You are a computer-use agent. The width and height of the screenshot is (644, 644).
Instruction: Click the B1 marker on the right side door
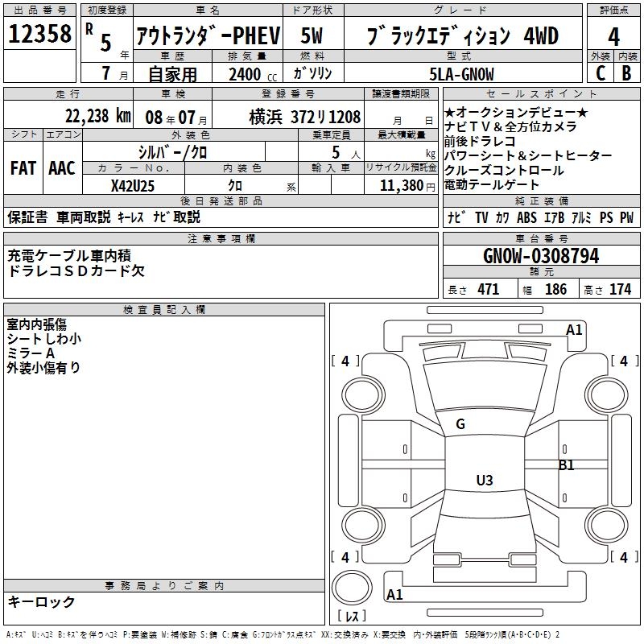[x=567, y=464]
